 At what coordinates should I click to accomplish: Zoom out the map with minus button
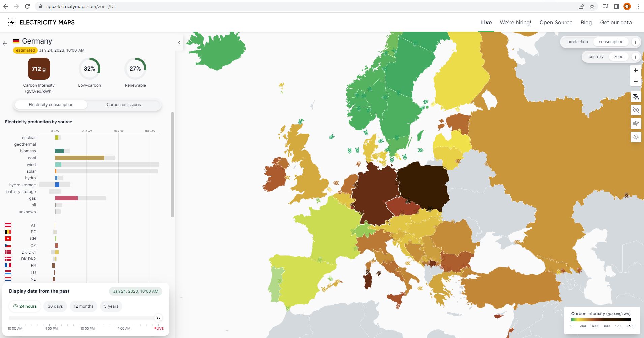coord(636,81)
